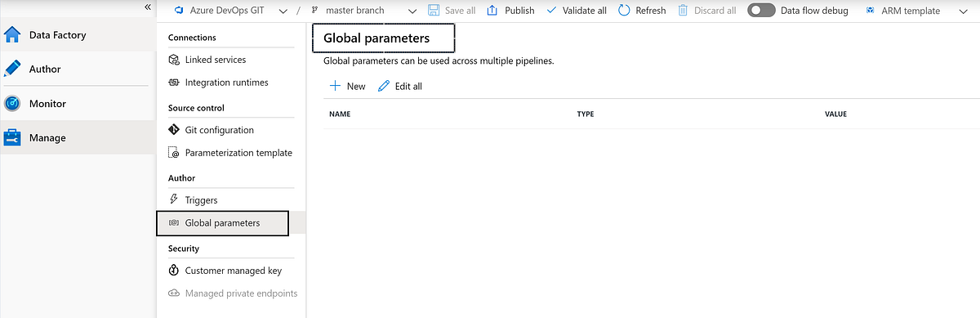Viewport: 980px width, 318px height.
Task: Click the VALUE column header
Action: coord(836,114)
